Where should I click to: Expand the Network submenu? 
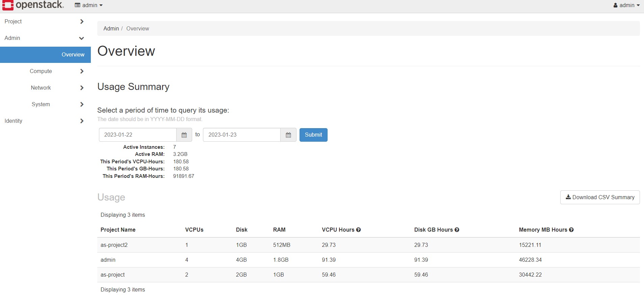click(x=56, y=88)
